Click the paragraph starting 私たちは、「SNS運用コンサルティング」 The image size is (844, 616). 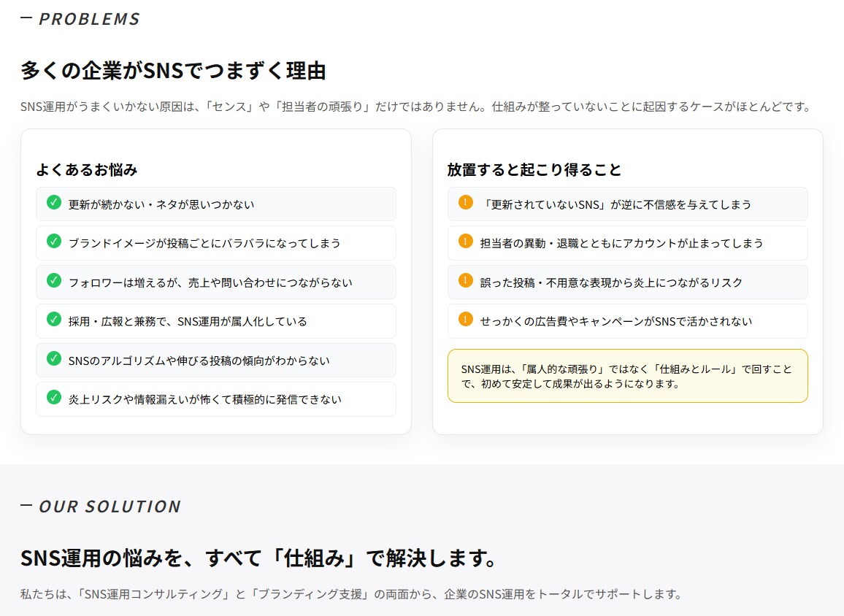click(x=352, y=594)
